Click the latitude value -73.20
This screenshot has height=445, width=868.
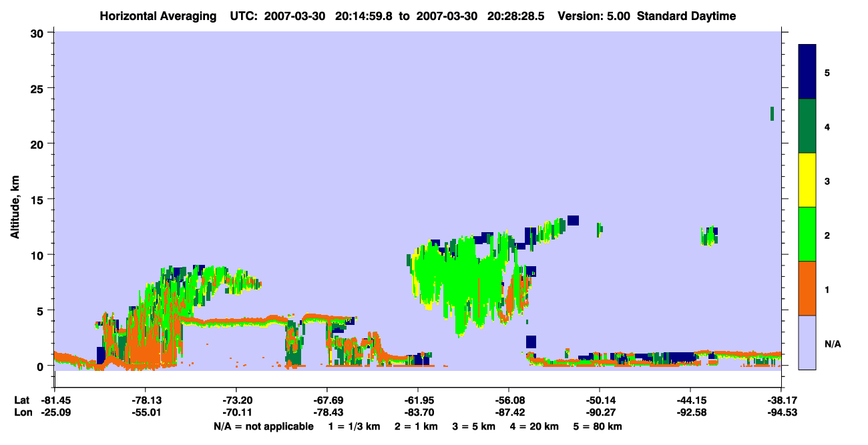(236, 400)
